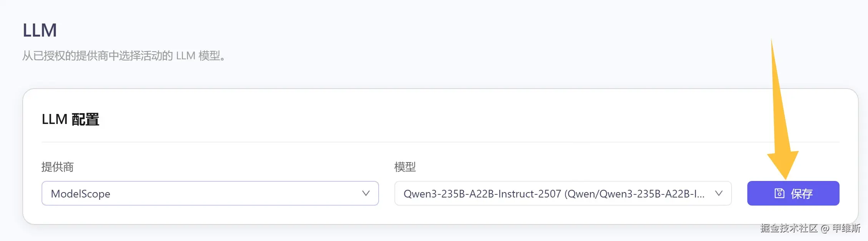Click the 提供商 field label

57,167
